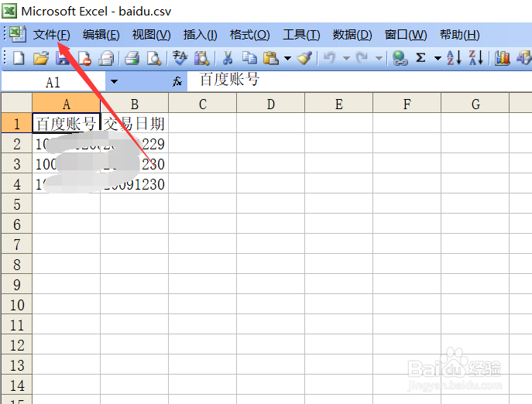The height and width of the screenshot is (404, 532).
Task: Click the Save floppy disk icon
Action: click(x=63, y=58)
